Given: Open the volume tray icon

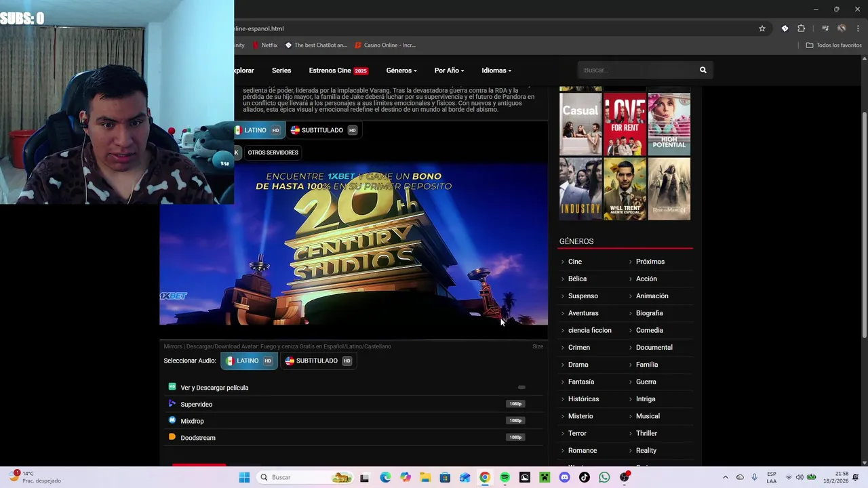Looking at the screenshot, I should [800, 477].
